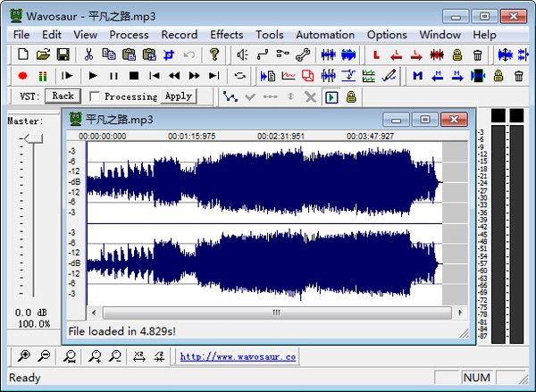Click the Open file folder icon
This screenshot has height=392, width=536.
click(x=43, y=55)
